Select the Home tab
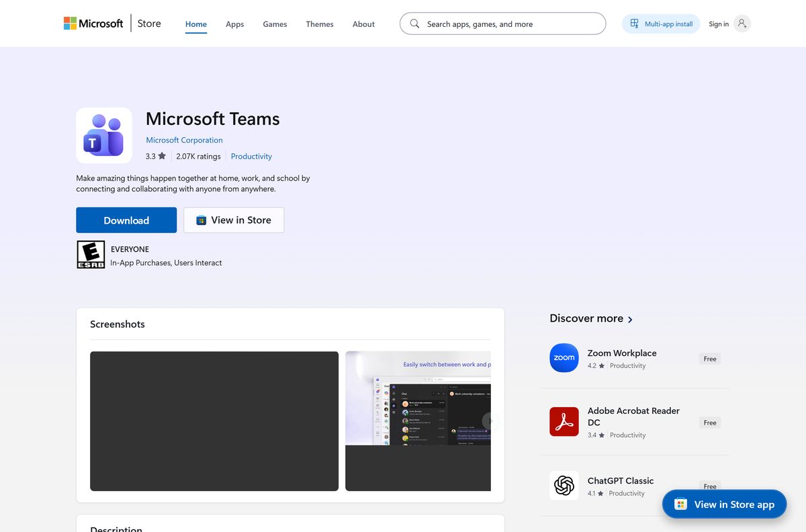The image size is (806, 532). pyautogui.click(x=196, y=24)
